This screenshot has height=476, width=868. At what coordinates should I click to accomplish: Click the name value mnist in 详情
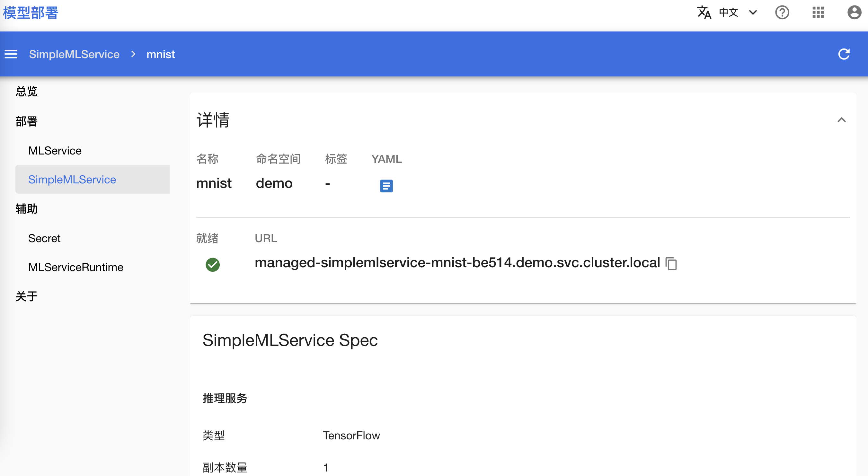coord(214,183)
